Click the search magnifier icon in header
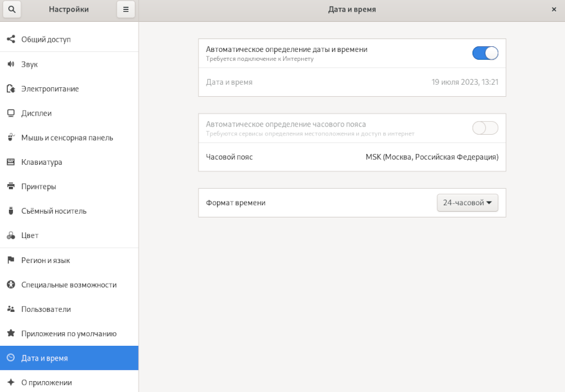Screen dimensions: 565x392 12,10
